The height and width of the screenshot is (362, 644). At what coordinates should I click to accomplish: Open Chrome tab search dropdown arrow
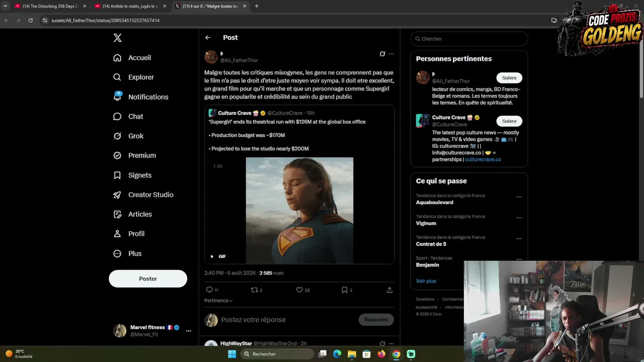5,6
